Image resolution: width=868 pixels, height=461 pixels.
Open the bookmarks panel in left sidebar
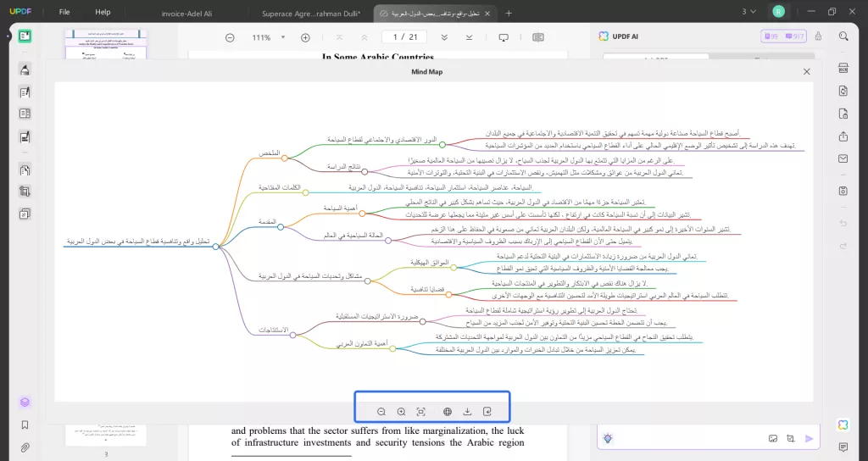coord(25,425)
